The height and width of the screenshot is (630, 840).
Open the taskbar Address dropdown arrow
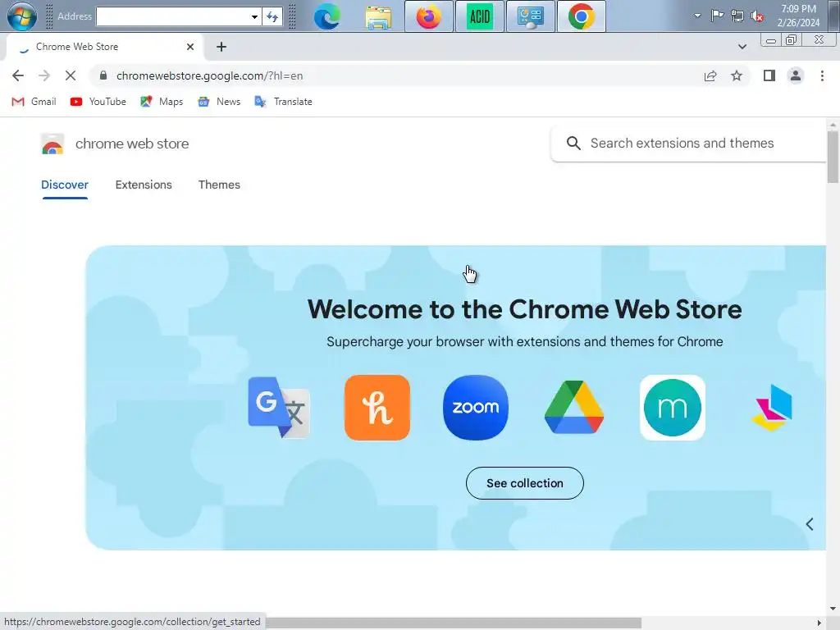click(254, 16)
